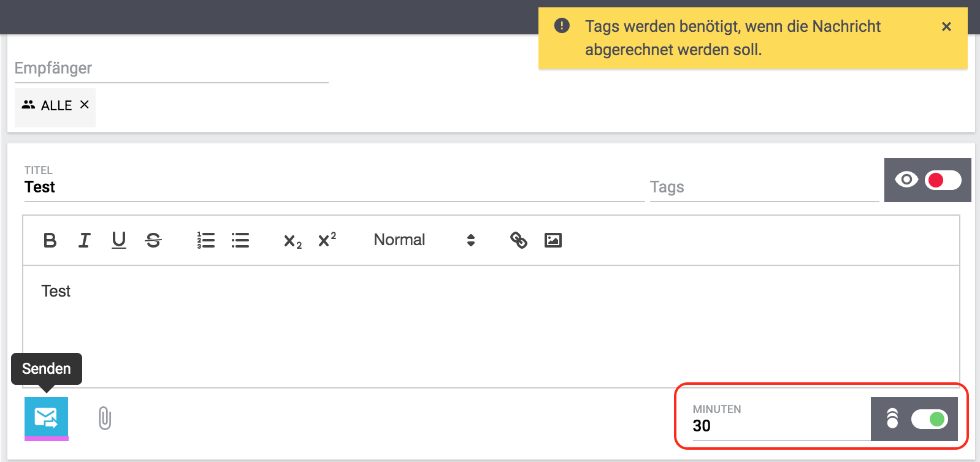This screenshot has width=980, height=462.
Task: Dismiss the yellow Tags warning notification
Action: (x=946, y=26)
